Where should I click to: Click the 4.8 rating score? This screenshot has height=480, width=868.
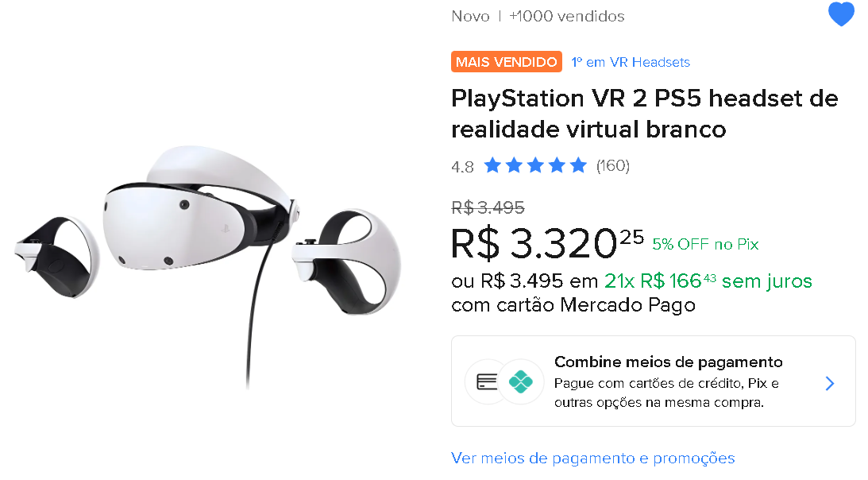coord(462,167)
